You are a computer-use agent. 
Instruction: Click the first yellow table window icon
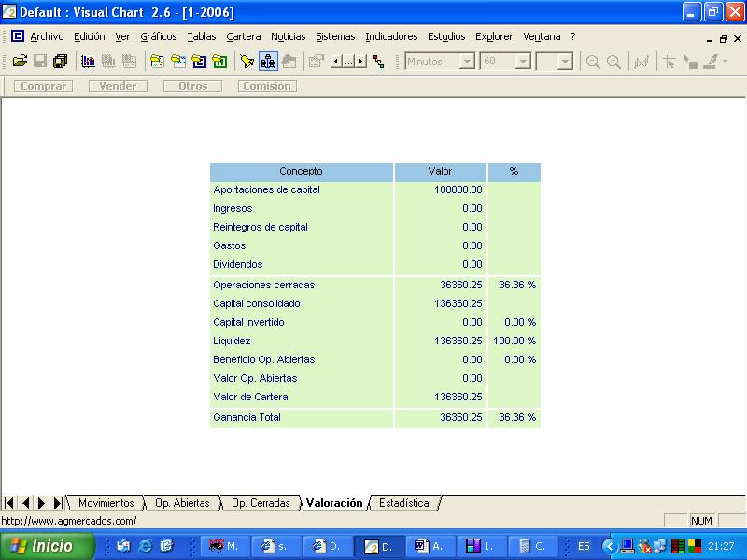(x=157, y=62)
